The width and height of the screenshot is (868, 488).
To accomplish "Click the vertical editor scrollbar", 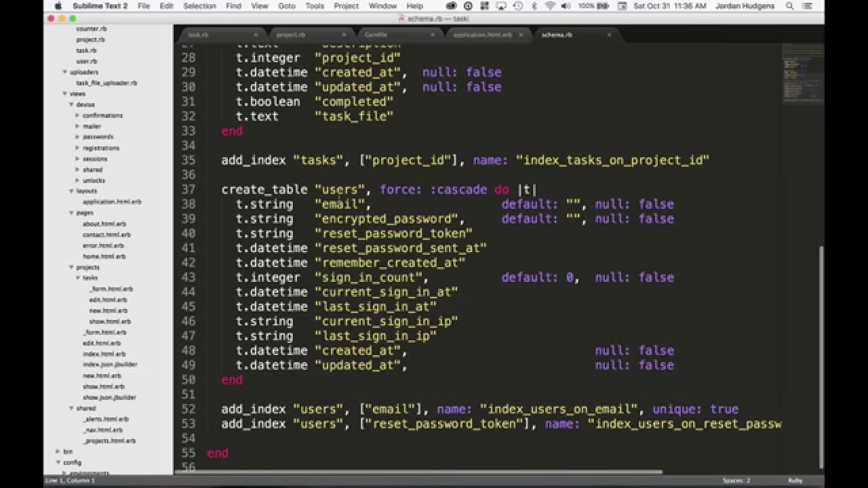I will [822, 357].
